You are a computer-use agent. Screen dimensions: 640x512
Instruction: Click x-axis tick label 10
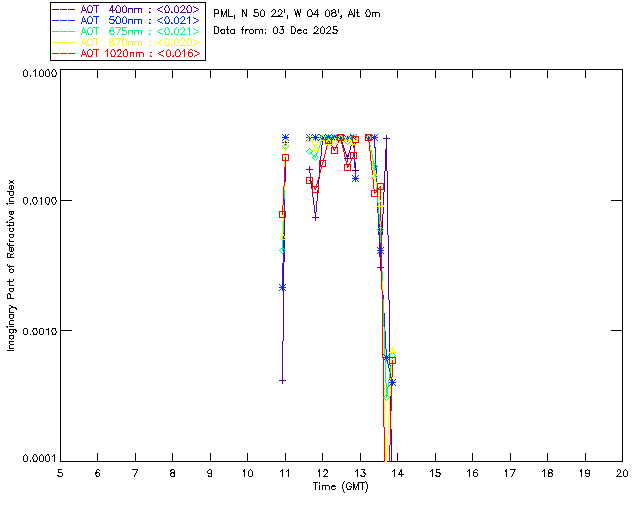click(x=247, y=473)
